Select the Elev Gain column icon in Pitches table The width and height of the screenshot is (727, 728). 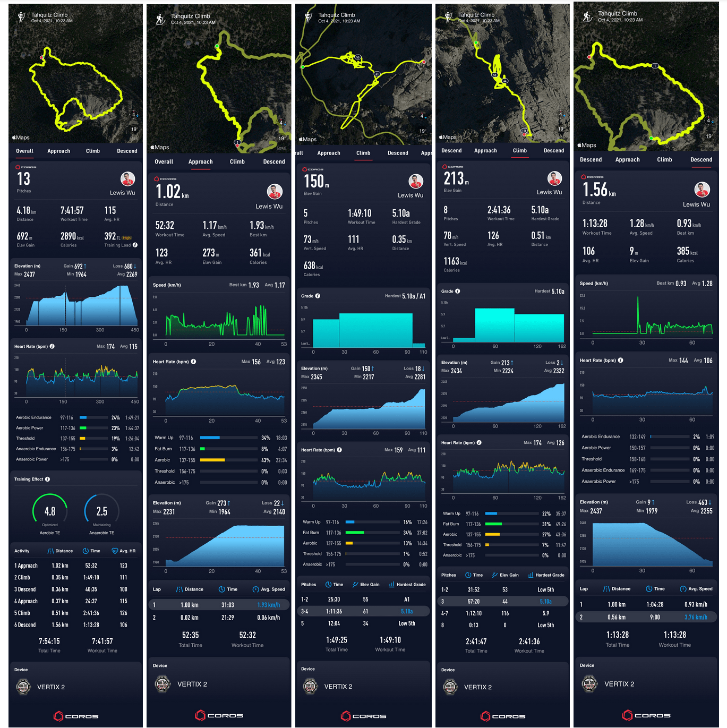point(355,584)
